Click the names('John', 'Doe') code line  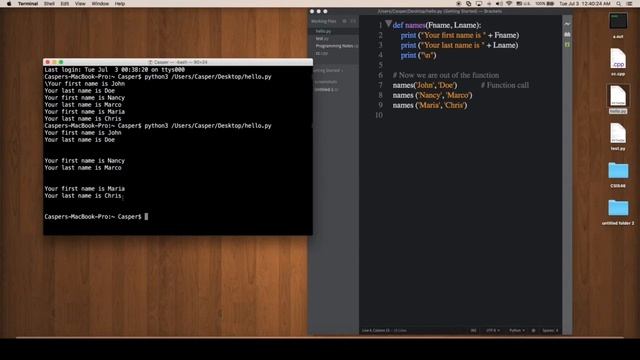click(x=424, y=85)
